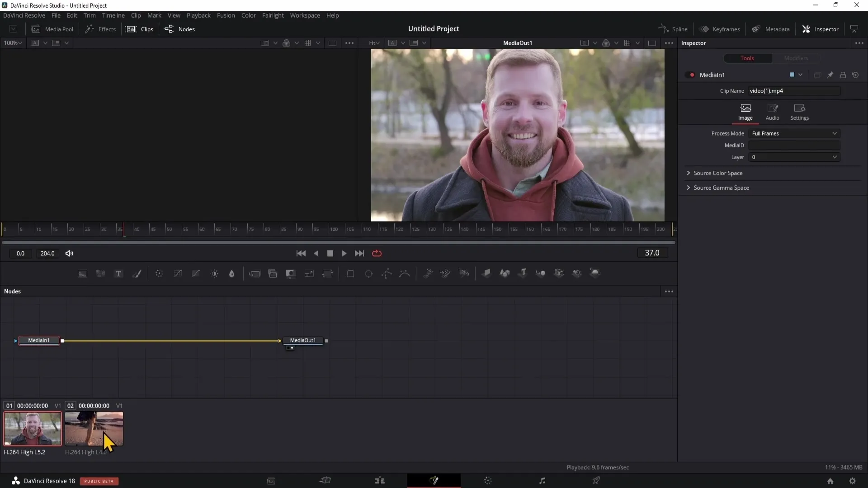Open the Spline editor panel
This screenshot has width=868, height=488.
(673, 29)
